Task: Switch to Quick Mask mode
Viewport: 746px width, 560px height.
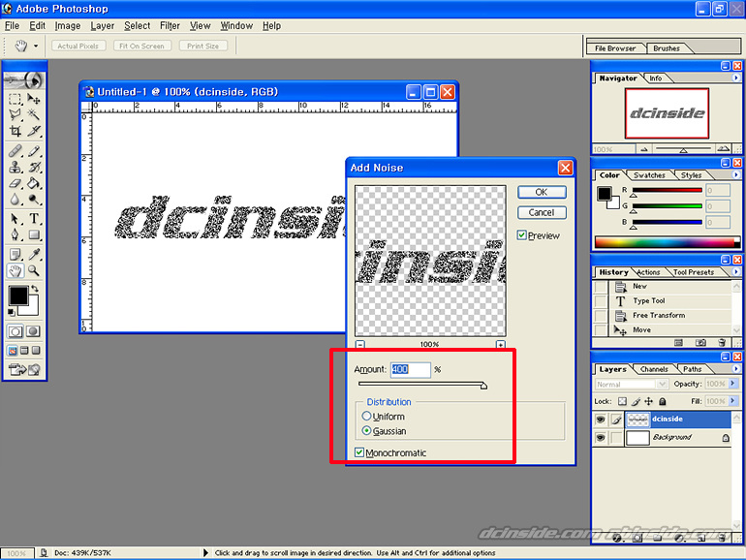Action: 33,331
